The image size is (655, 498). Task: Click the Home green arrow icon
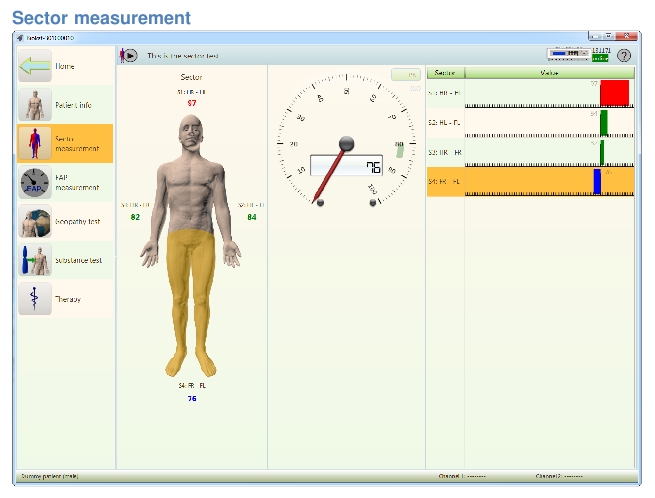(x=35, y=66)
